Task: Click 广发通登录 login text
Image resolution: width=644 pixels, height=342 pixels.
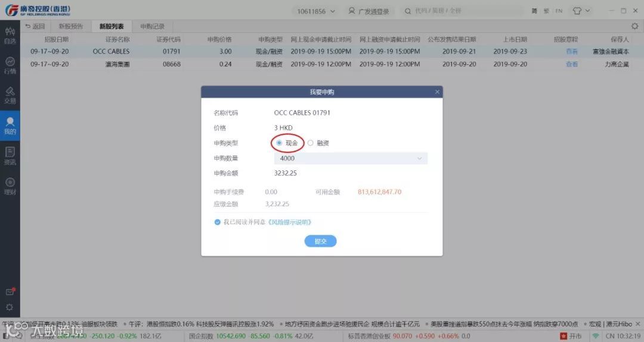Action: click(x=373, y=11)
